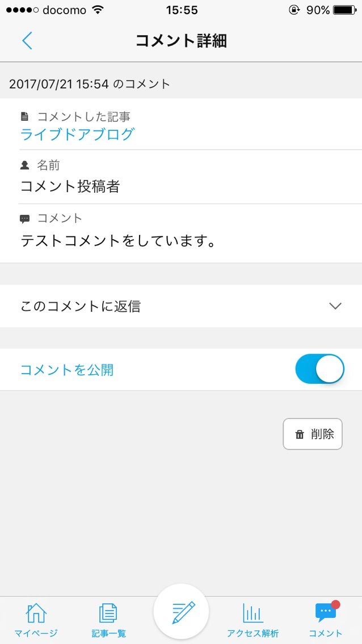Switch to the マイページ tab label

click(x=36, y=633)
